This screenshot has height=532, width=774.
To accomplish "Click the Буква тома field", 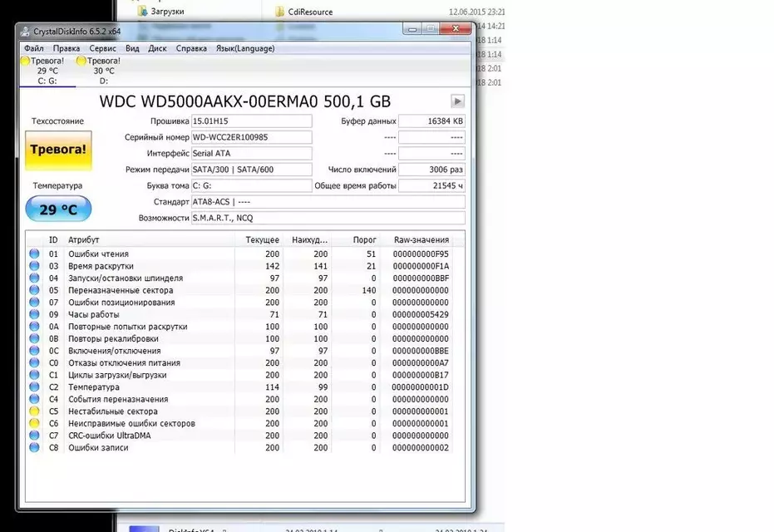I will point(252,186).
